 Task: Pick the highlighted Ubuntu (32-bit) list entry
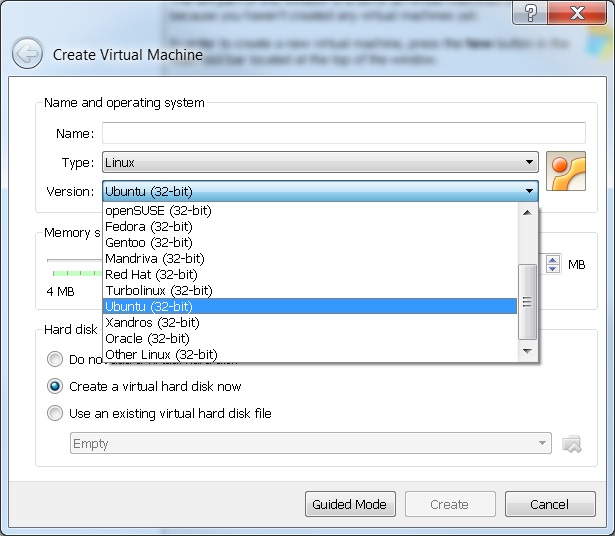click(310, 306)
